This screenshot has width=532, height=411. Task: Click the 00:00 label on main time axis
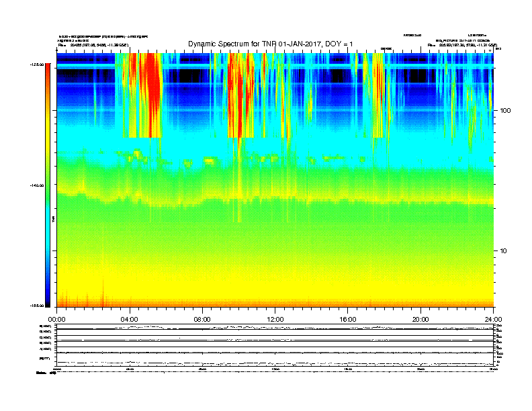56,320
